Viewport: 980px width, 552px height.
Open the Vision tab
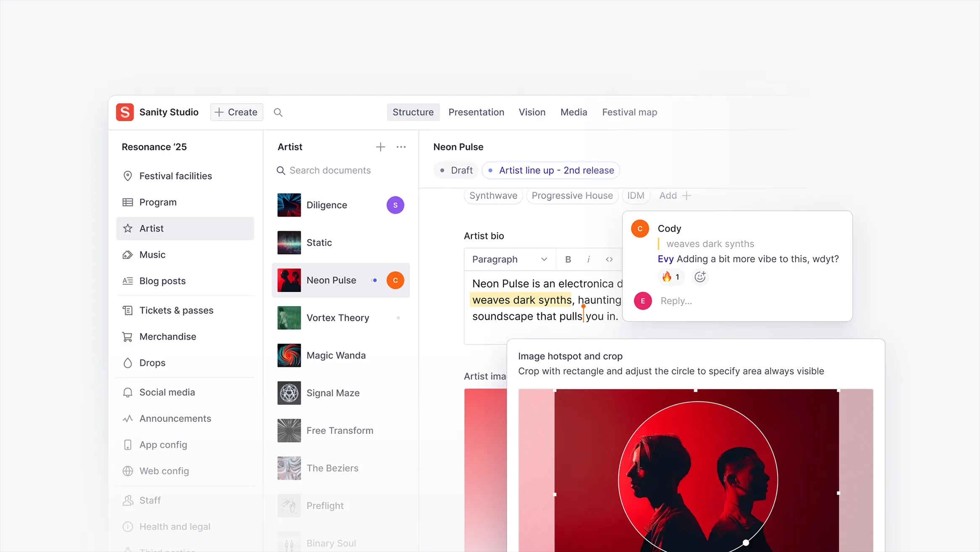[x=532, y=112]
